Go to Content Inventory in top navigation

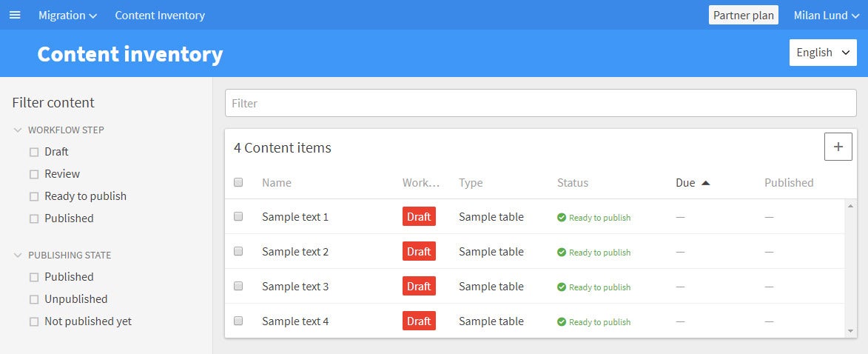click(160, 16)
